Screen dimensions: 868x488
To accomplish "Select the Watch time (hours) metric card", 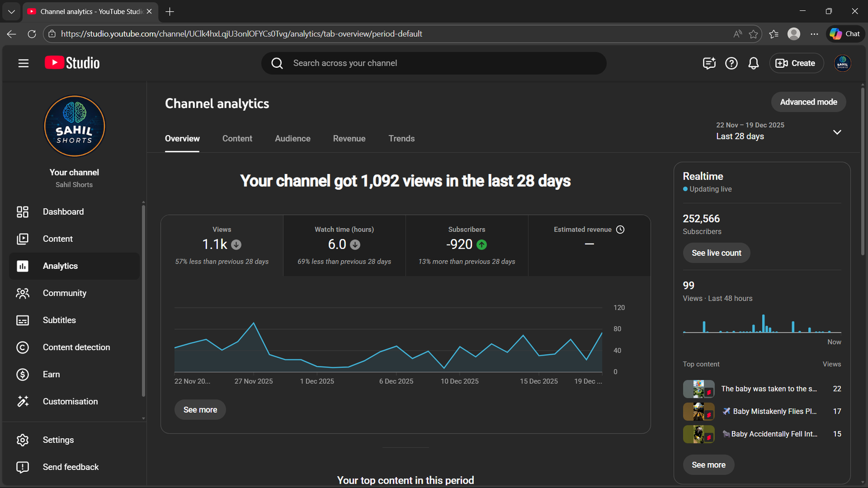I will [x=344, y=246].
